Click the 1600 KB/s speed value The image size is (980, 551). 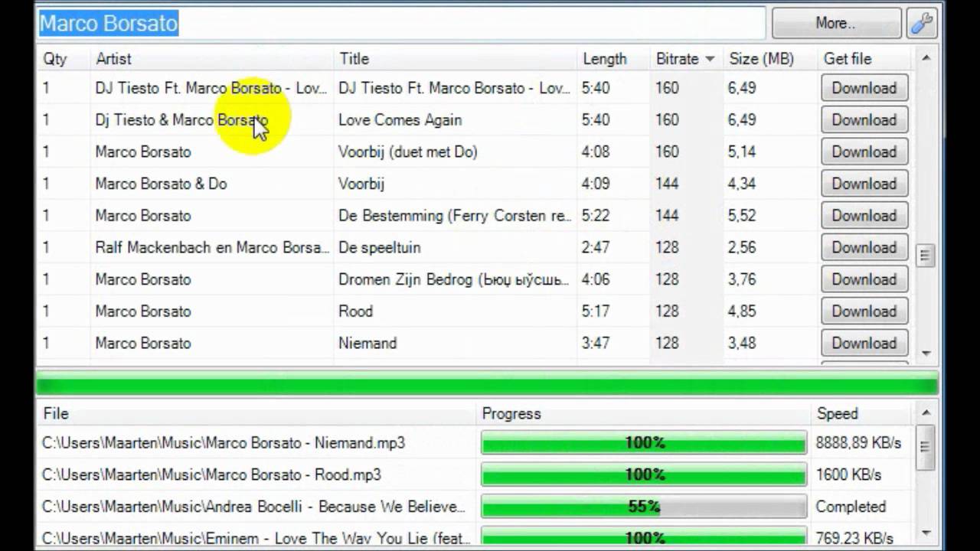(x=848, y=475)
